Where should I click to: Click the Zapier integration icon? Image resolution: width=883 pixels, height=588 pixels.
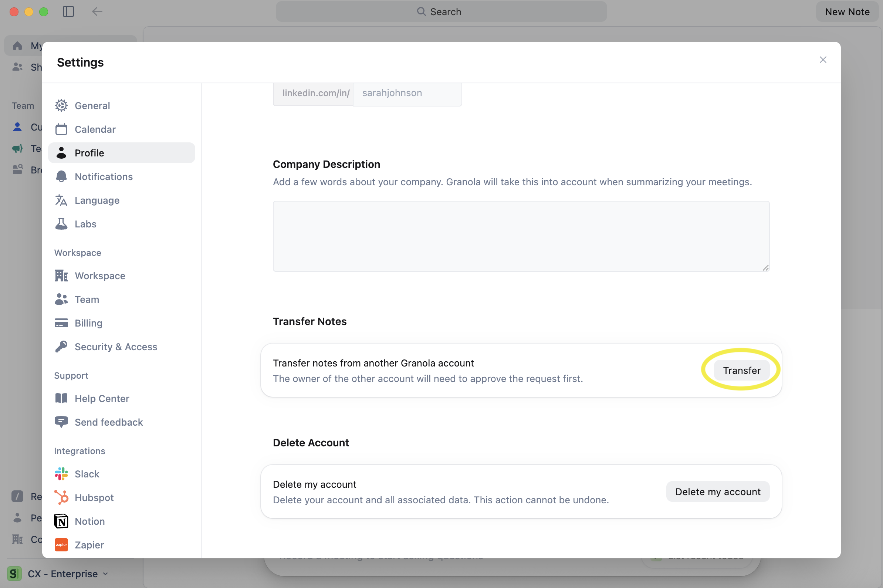[61, 545]
